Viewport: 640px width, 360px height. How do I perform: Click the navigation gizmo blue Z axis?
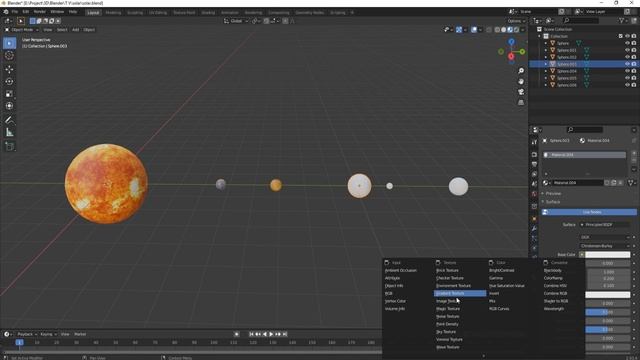pyautogui.click(x=511, y=42)
